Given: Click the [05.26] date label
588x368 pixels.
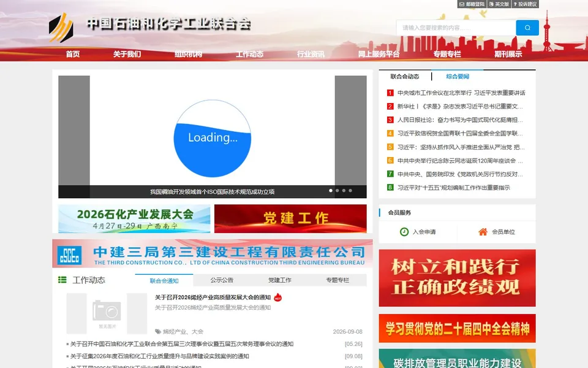Looking at the screenshot, I should click(353, 344).
